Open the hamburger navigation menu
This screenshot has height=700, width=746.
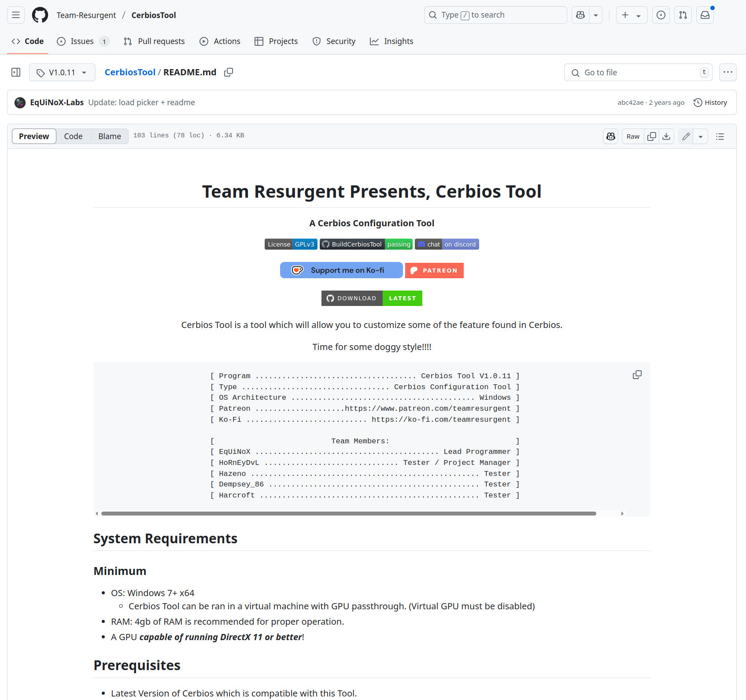point(16,15)
